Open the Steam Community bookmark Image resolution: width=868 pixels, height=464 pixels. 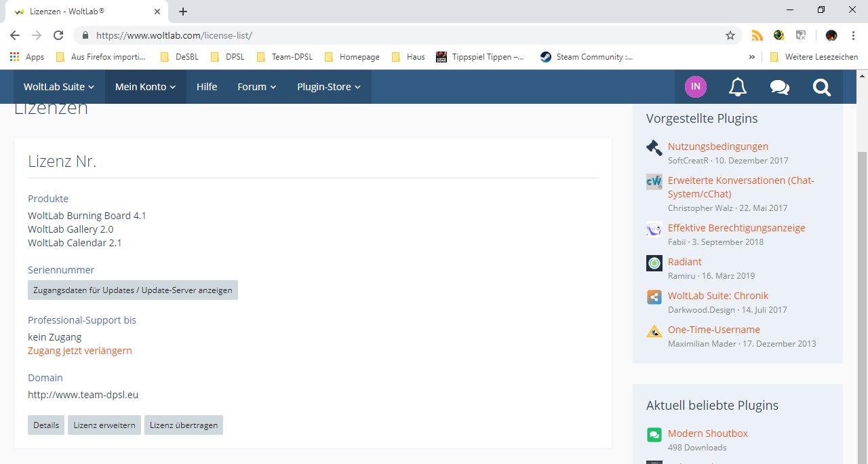587,57
